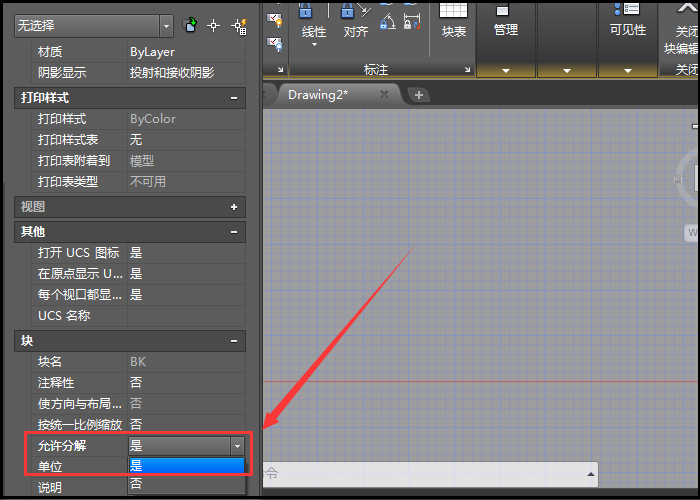Screen dimensions: 700x500
Task: Expand the 线性 constraint flyout arrow
Action: click(314, 45)
